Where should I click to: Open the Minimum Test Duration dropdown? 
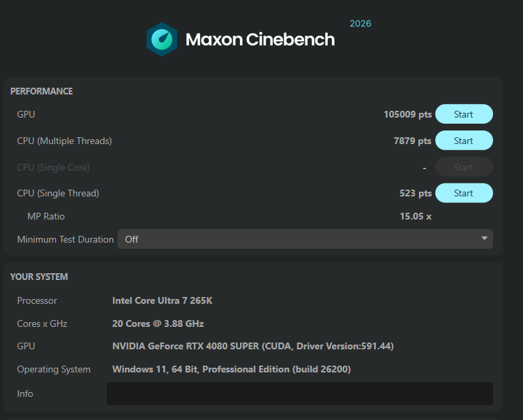pos(305,239)
